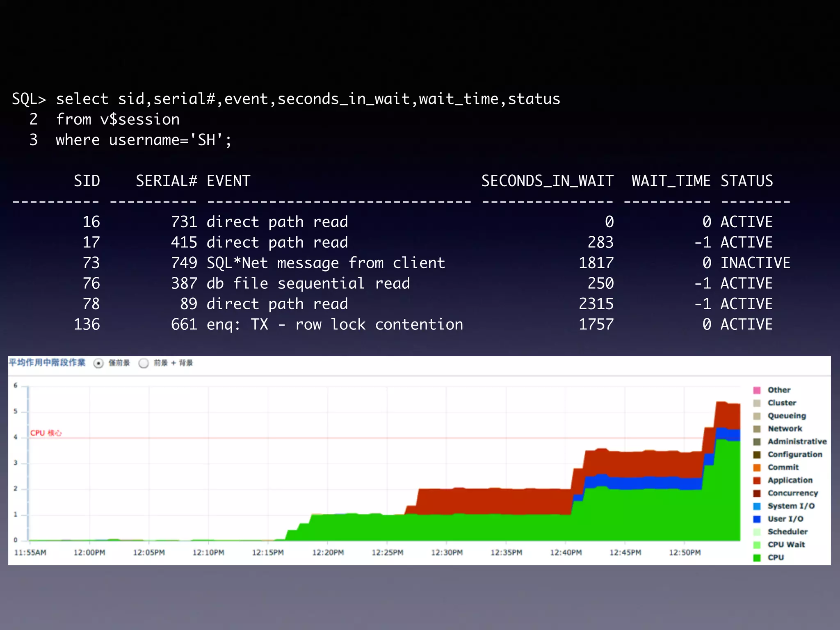Click the User I/O legend color swatch
This screenshot has height=630, width=840.
pyautogui.click(x=757, y=519)
